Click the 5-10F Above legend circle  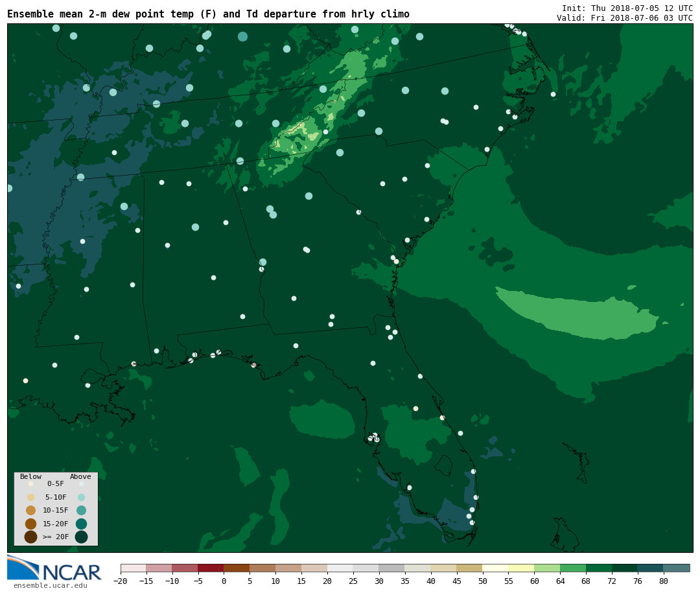81,497
